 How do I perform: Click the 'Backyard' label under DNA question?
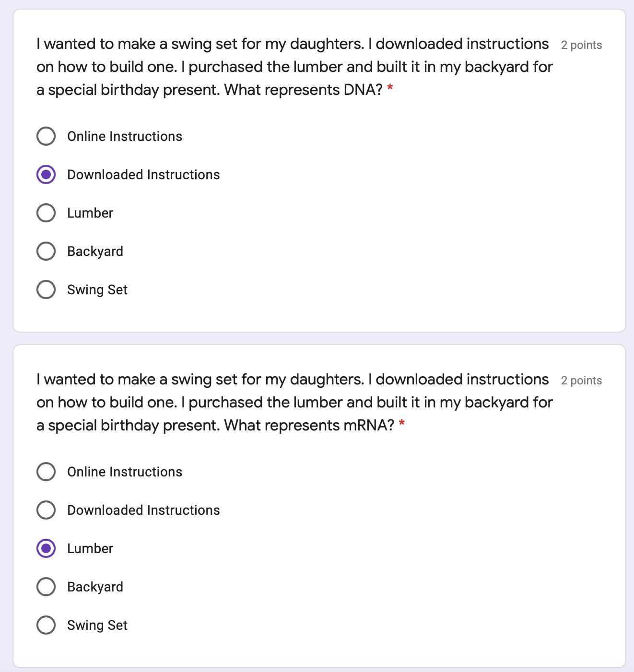95,251
